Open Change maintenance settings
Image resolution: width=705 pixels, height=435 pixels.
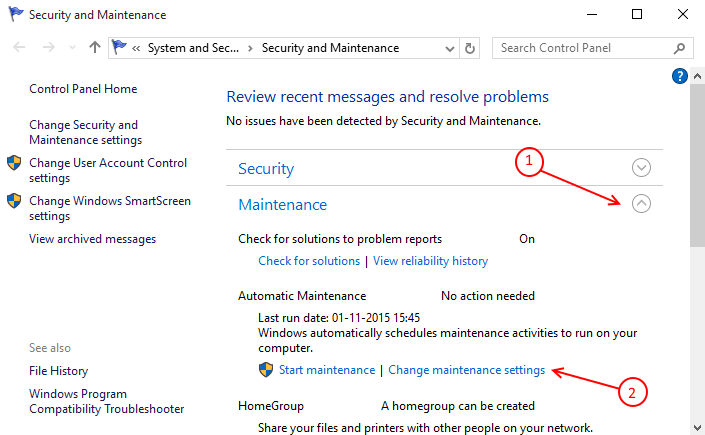(466, 370)
